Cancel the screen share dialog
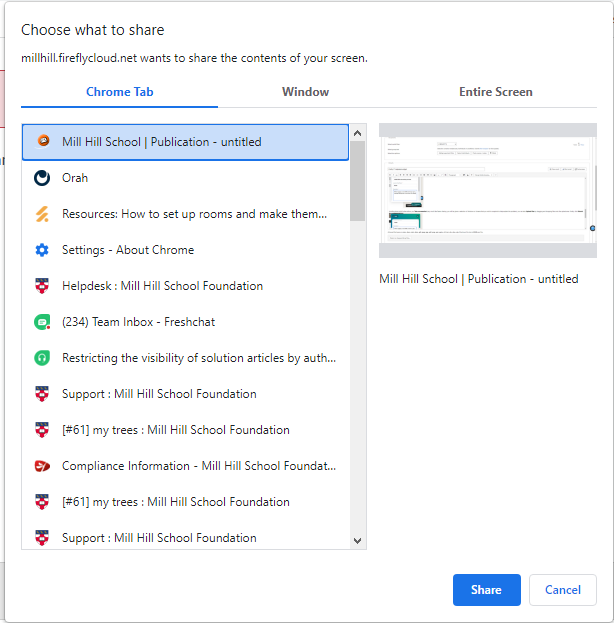 tap(563, 590)
